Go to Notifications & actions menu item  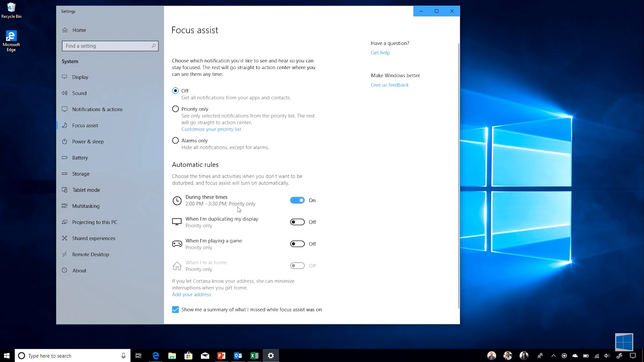(97, 109)
